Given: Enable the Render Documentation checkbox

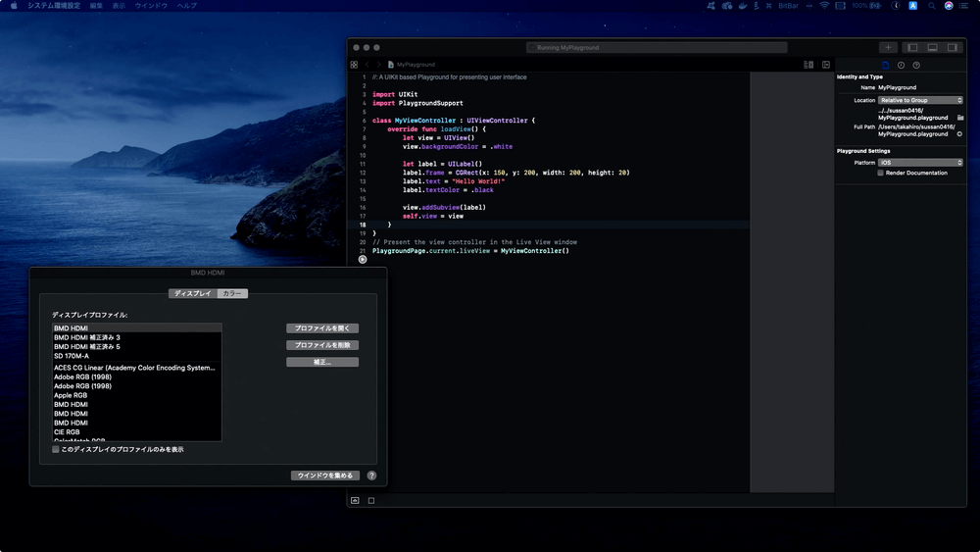Looking at the screenshot, I should [880, 173].
